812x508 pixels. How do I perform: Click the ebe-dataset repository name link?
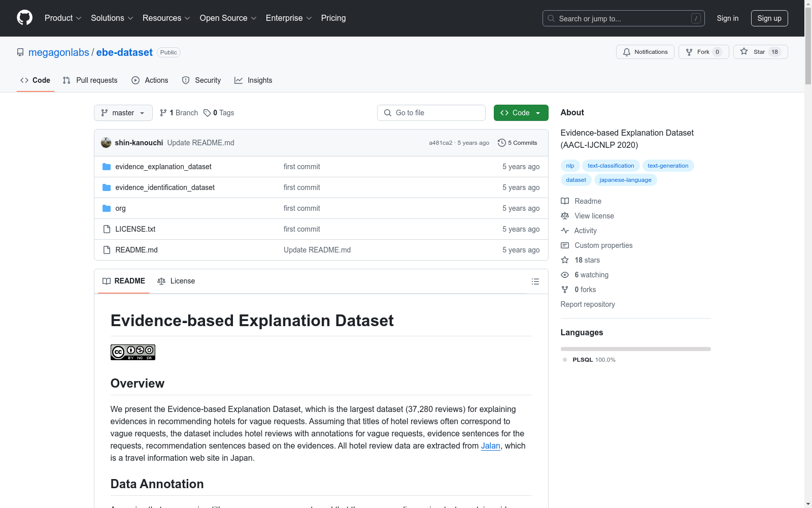click(124, 52)
